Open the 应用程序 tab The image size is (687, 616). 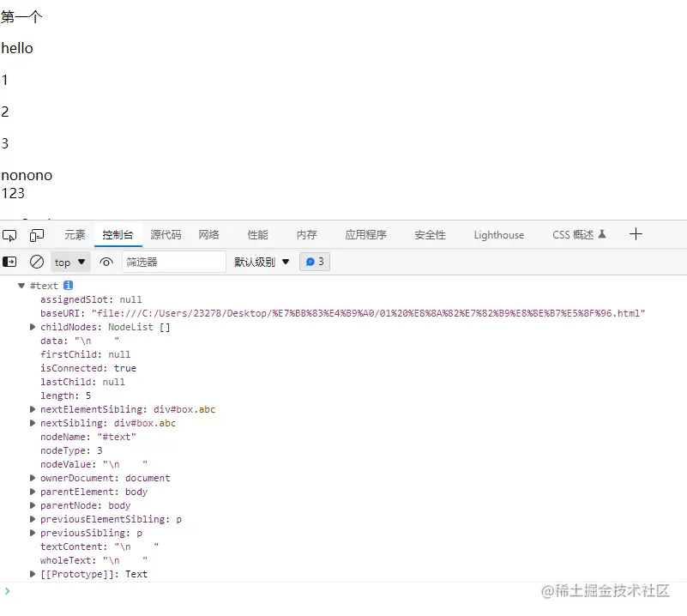[x=366, y=235]
